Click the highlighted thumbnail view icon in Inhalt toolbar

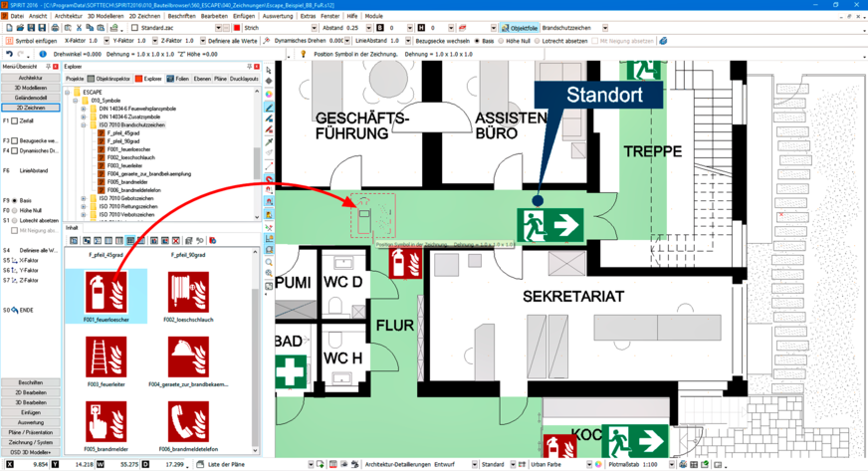pos(130,241)
